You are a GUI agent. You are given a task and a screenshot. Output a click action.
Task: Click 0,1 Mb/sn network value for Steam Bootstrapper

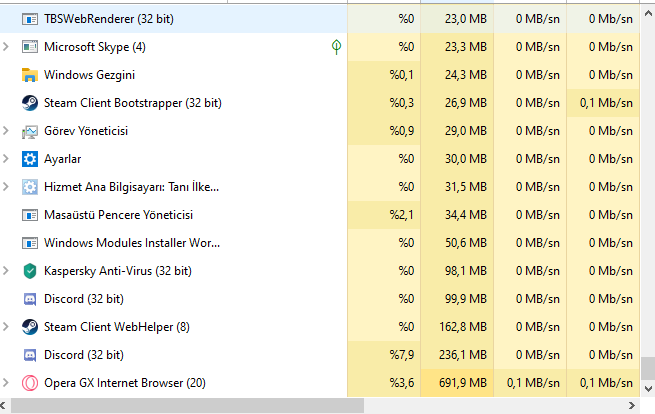tap(606, 103)
